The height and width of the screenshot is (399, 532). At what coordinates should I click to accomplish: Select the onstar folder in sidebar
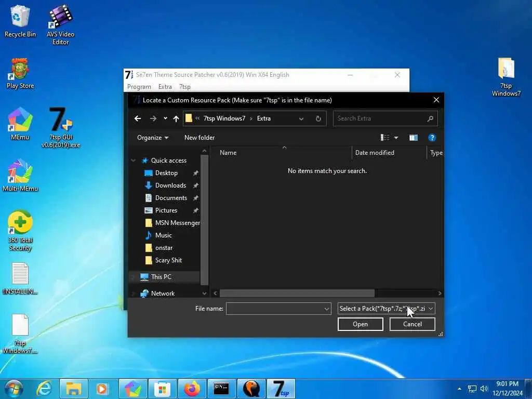tap(164, 248)
